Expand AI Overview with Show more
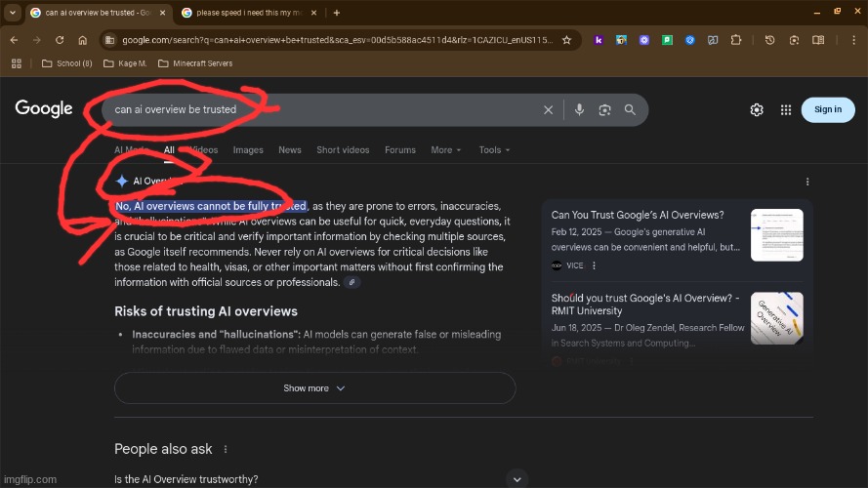The width and height of the screenshot is (868, 488). (314, 387)
